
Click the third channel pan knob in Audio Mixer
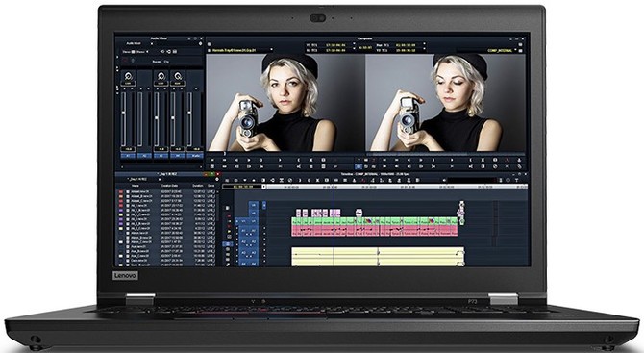tap(161, 76)
